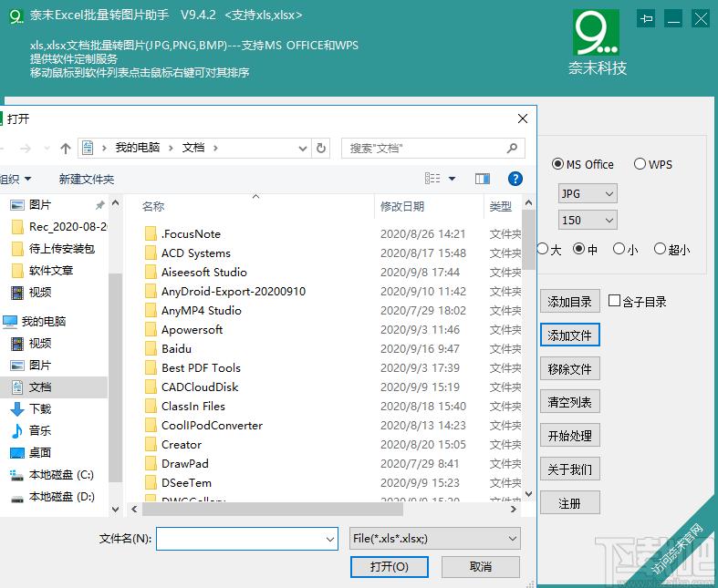Screen dimensions: 718x588
Task: Select the ClassIn Files folder
Action: point(184,407)
